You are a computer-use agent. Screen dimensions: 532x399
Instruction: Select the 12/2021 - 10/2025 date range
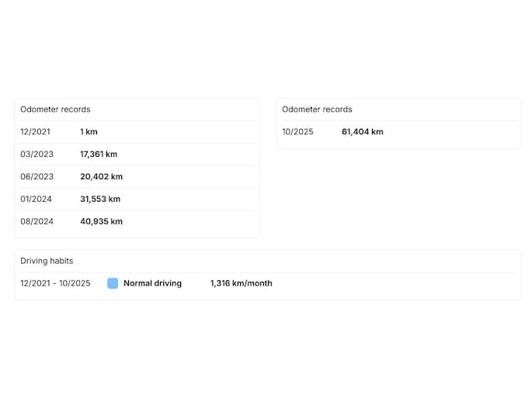click(x=55, y=283)
